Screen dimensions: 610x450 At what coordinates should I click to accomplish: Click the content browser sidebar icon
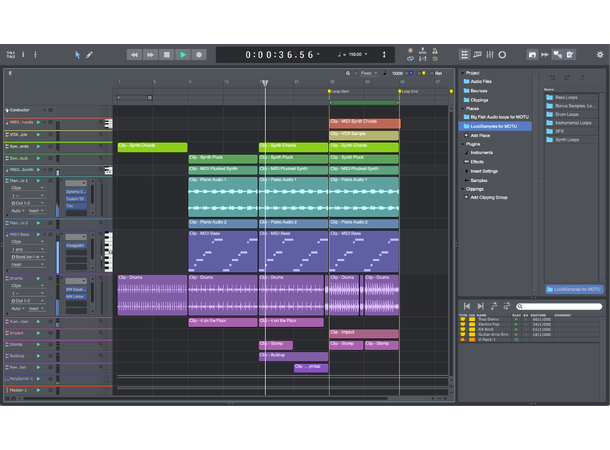tap(532, 55)
